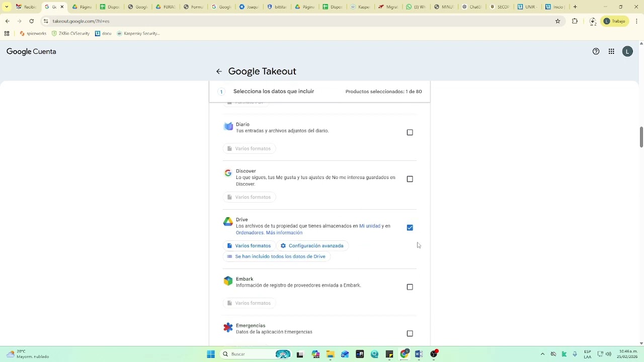This screenshot has height=362, width=644.
Task: Click Se han incluido todos los datos de Drive
Action: [x=276, y=256]
